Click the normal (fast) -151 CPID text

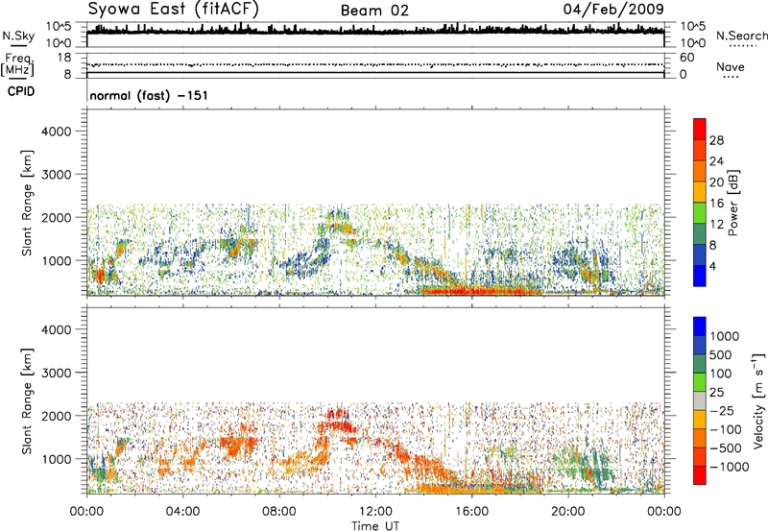[149, 95]
